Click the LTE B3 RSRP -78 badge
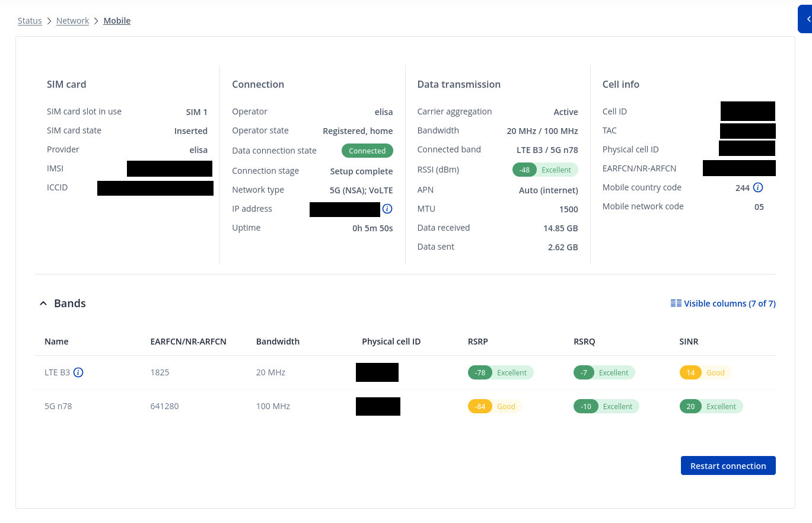The height and width of the screenshot is (523, 812). click(501, 372)
